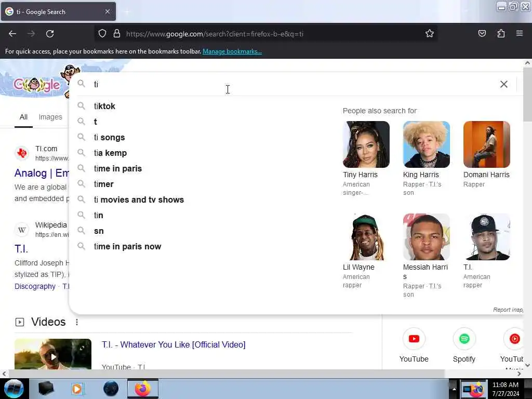Open Domani Harris portrait thumbnail
Image resolution: width=532 pixels, height=399 pixels.
(486, 144)
